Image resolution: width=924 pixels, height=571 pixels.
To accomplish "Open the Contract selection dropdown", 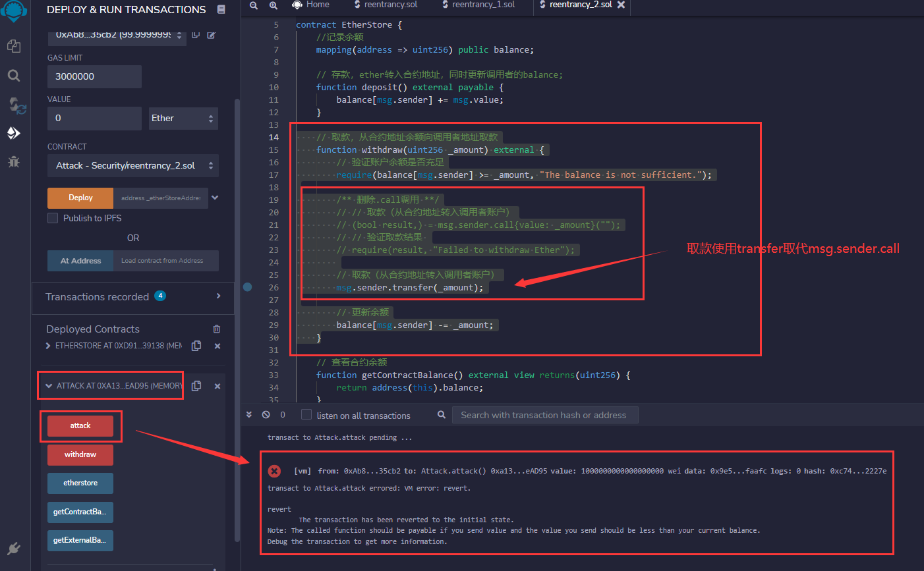I will (x=132, y=166).
